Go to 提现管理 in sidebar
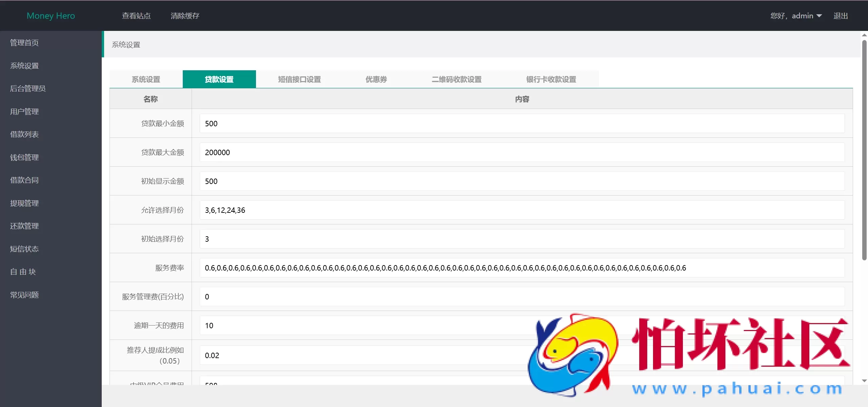The image size is (868, 407). click(x=24, y=203)
